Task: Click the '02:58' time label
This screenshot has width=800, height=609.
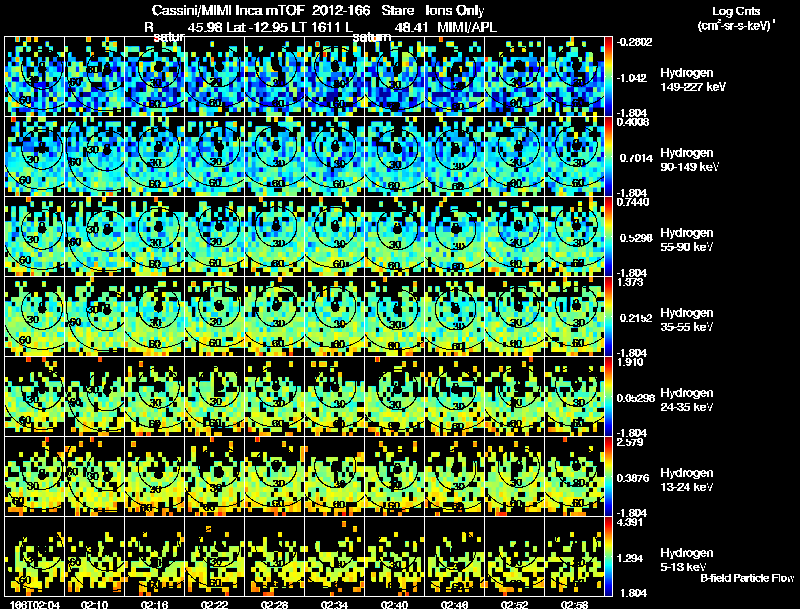Action: coord(574,604)
